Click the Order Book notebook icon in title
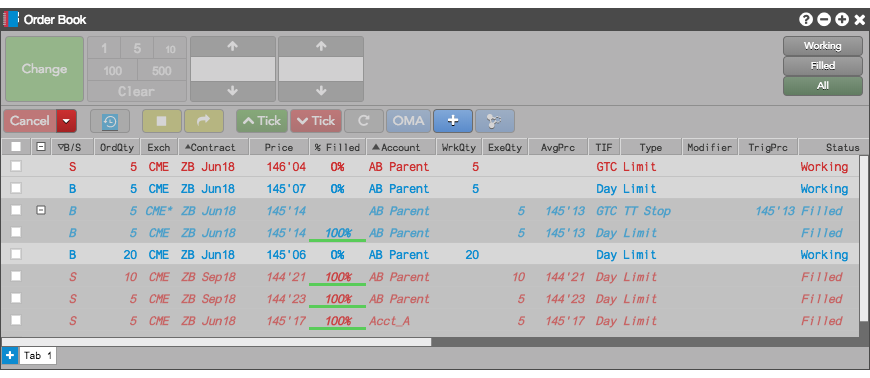The height and width of the screenshot is (378, 870). pyautogui.click(x=11, y=19)
